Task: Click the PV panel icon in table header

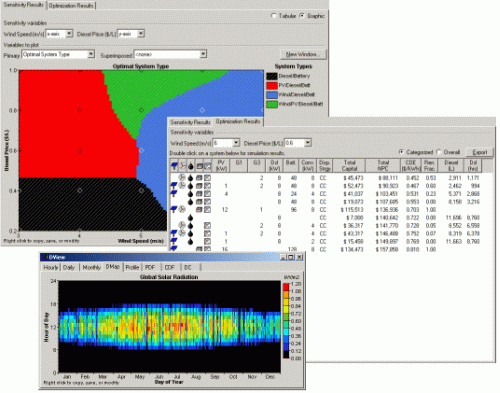Action: tap(174, 165)
